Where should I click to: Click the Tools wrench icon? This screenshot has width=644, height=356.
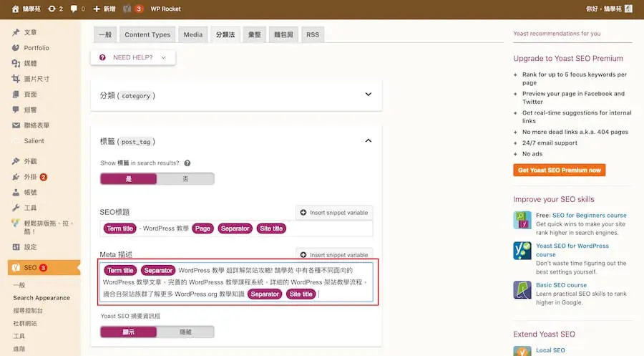coord(16,208)
